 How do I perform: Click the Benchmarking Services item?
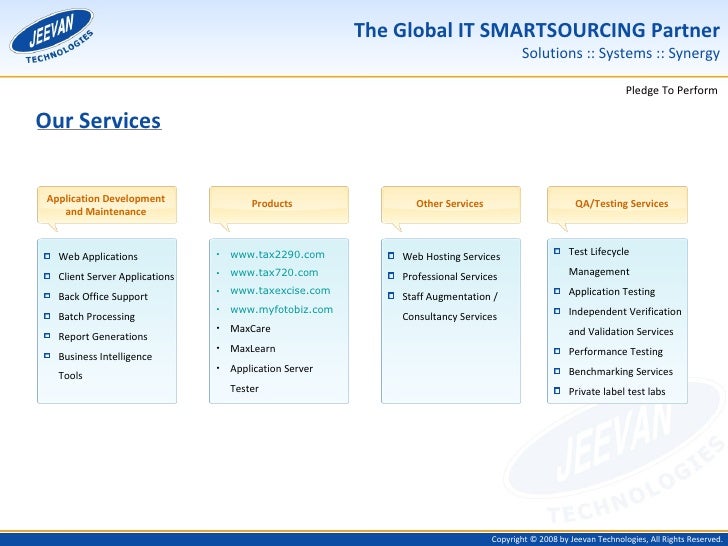pyautogui.click(x=620, y=371)
